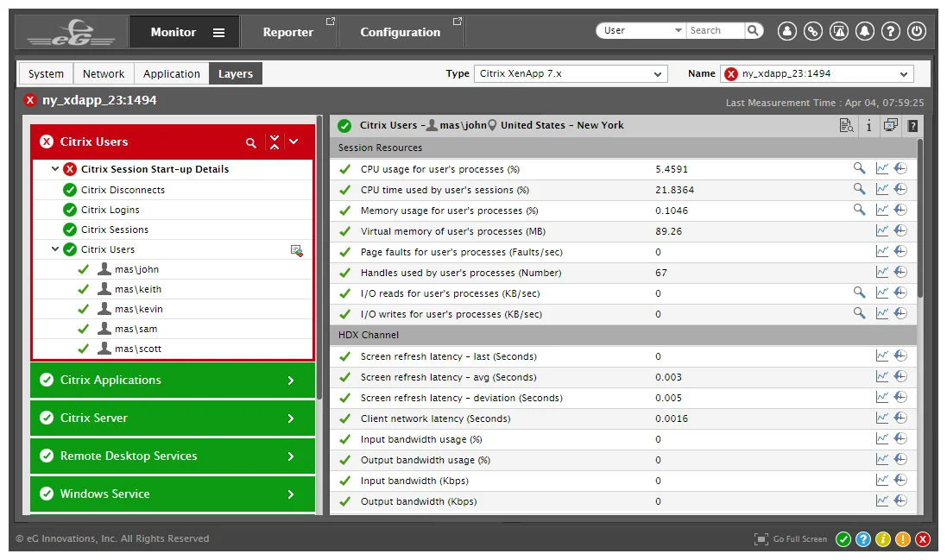Viewport: 947px width, 560px height.
Task: Open diagnosis magnifier for Memory usage row
Action: 859,210
